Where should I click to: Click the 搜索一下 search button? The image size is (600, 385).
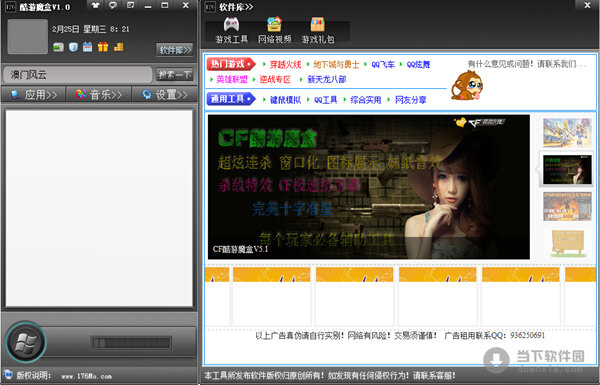[x=174, y=75]
